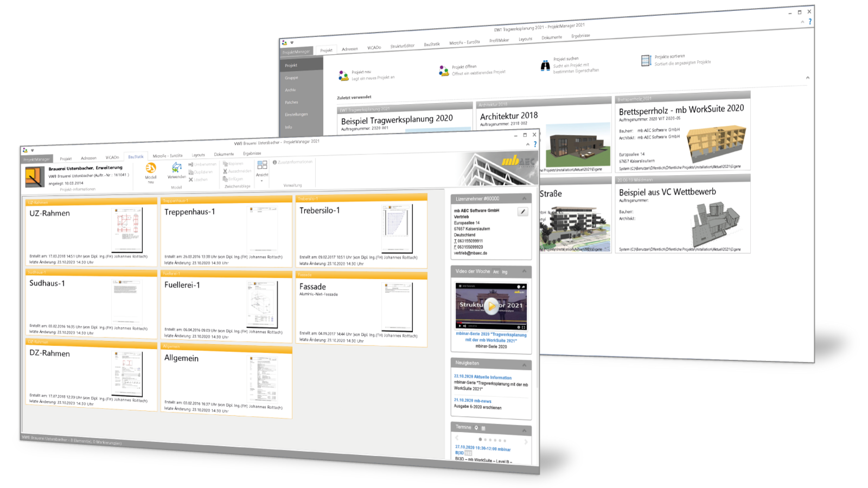The image size is (868, 488).
Task: Click the Verwenden icon in Modell group
Action: [176, 168]
